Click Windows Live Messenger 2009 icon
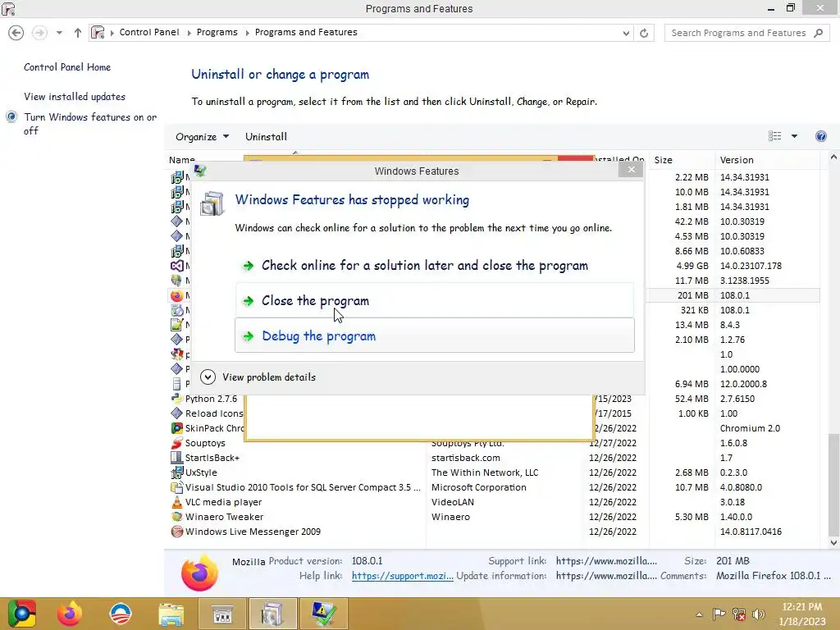The width and height of the screenshot is (840, 630). click(x=177, y=532)
